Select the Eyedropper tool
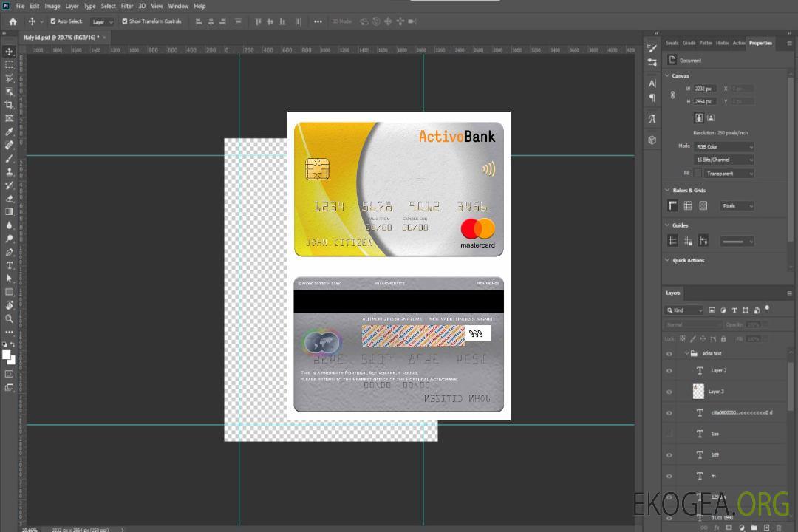Image resolution: width=798 pixels, height=532 pixels. (x=9, y=132)
